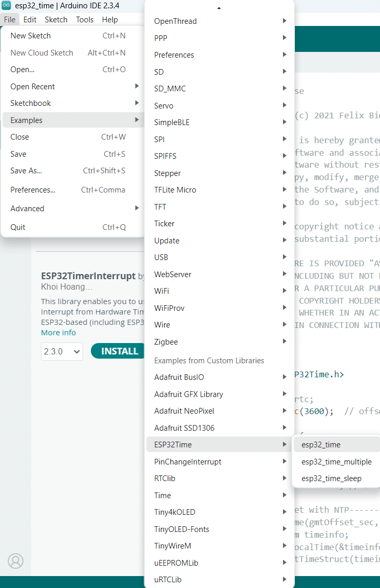Expand Adafruit GFX Library examples
This screenshot has height=588, width=380.
point(219,394)
